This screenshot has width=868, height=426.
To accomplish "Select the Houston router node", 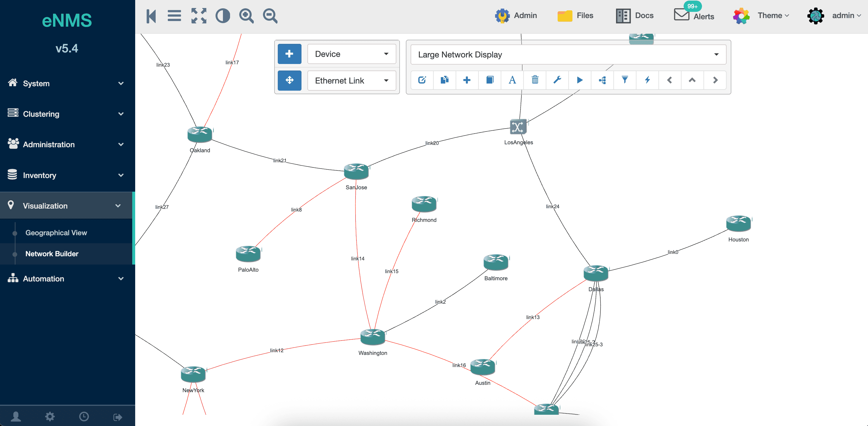I will coord(738,224).
